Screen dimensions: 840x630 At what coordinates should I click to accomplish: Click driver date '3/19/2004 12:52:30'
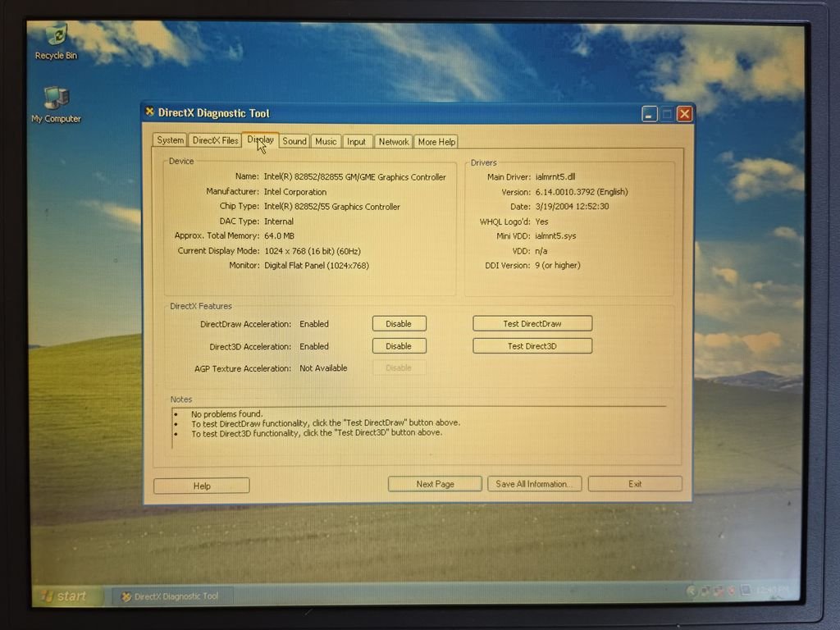click(x=572, y=206)
